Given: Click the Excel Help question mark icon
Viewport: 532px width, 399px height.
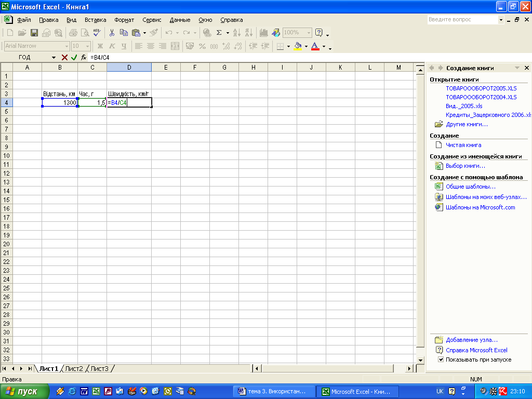Looking at the screenshot, I should pyautogui.click(x=318, y=33).
